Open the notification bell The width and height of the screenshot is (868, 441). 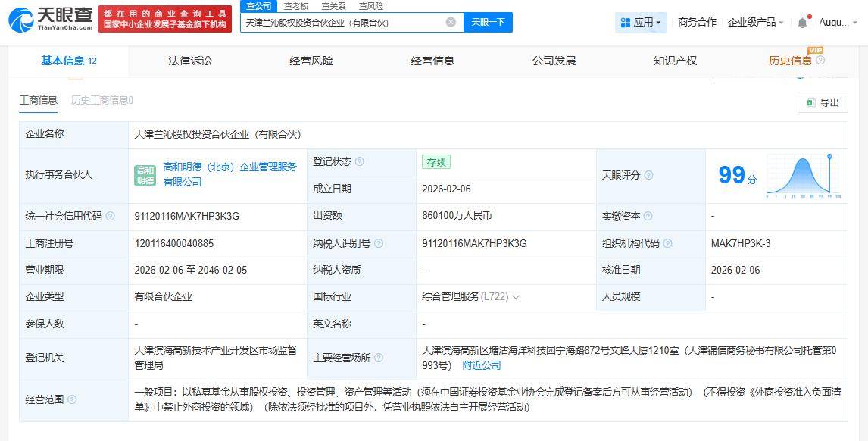802,23
